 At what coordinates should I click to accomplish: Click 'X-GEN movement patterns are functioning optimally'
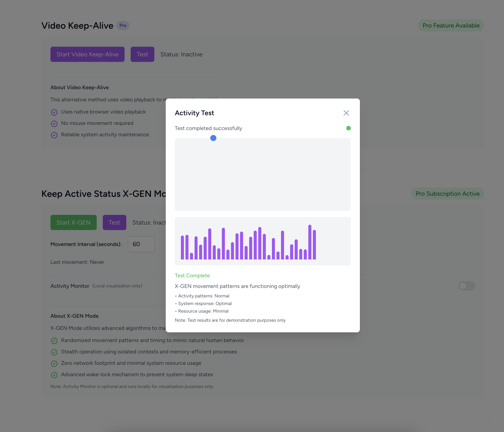(237, 286)
